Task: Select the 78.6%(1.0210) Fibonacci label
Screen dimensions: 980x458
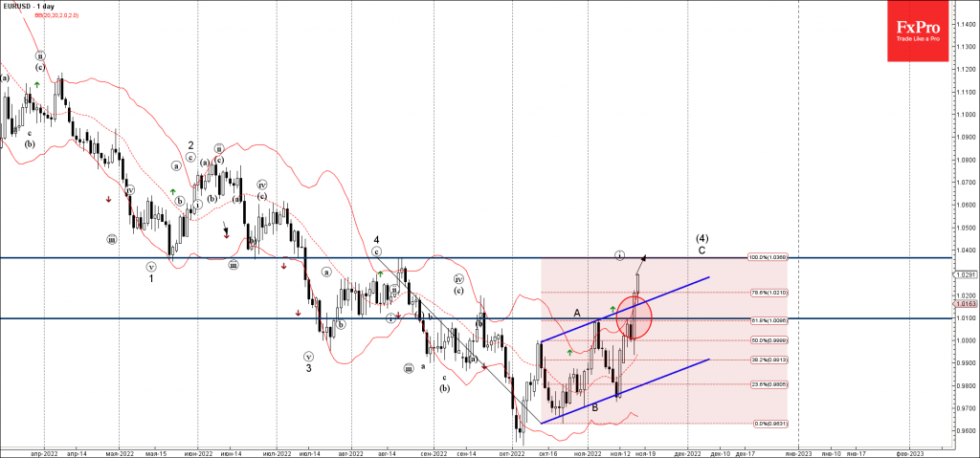Action: (x=768, y=293)
